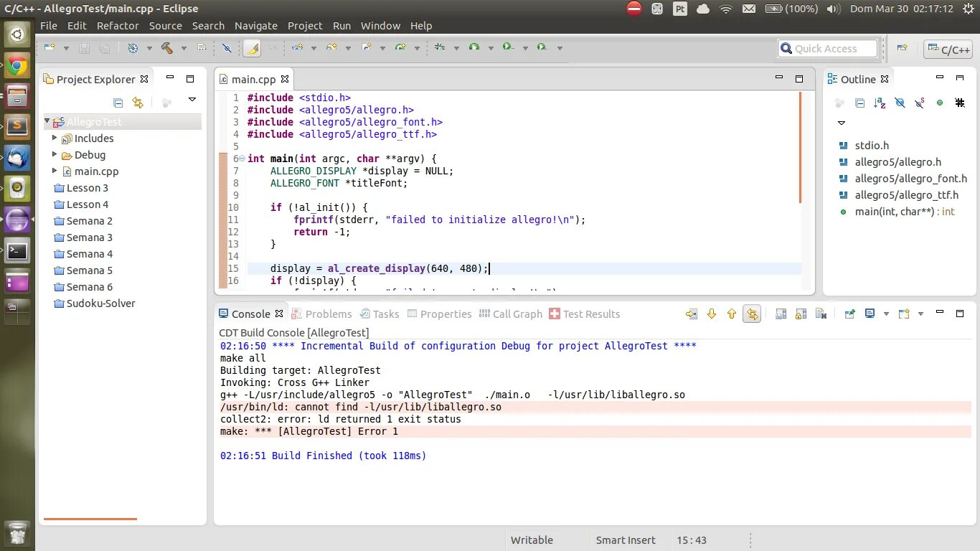
Task: Select the Sudoku-Solver project
Action: coord(100,303)
